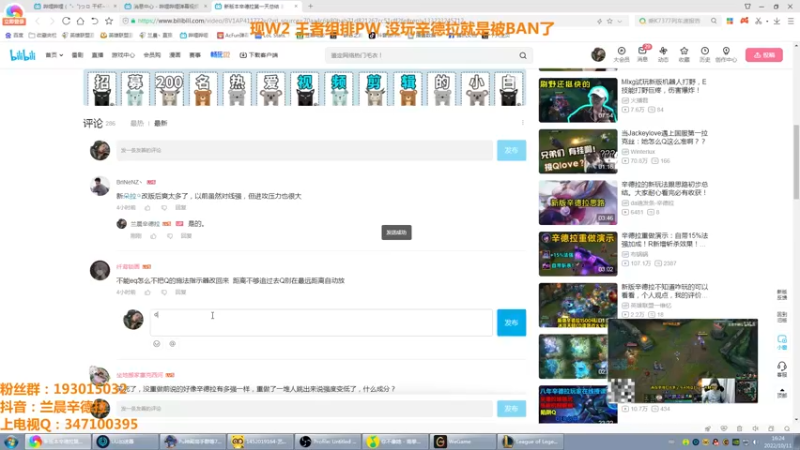This screenshot has width=800, height=450.
Task: Click the bilibili logo
Action: [x=22, y=55]
